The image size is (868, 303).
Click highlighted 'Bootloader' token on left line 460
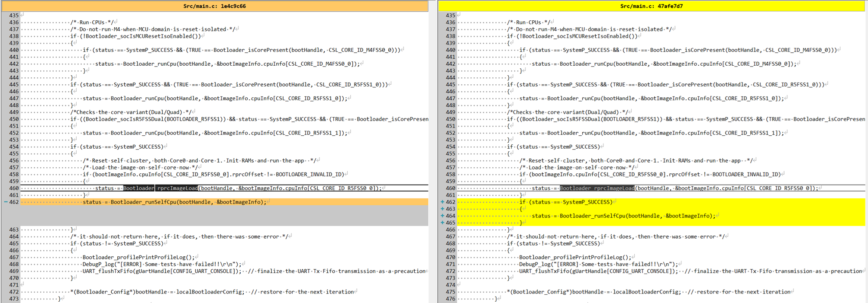pyautogui.click(x=139, y=188)
